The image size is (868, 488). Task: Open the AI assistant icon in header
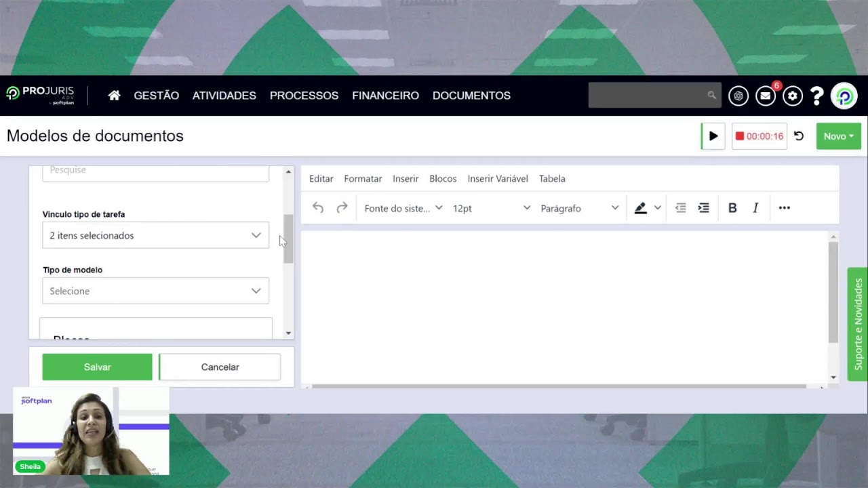click(738, 96)
